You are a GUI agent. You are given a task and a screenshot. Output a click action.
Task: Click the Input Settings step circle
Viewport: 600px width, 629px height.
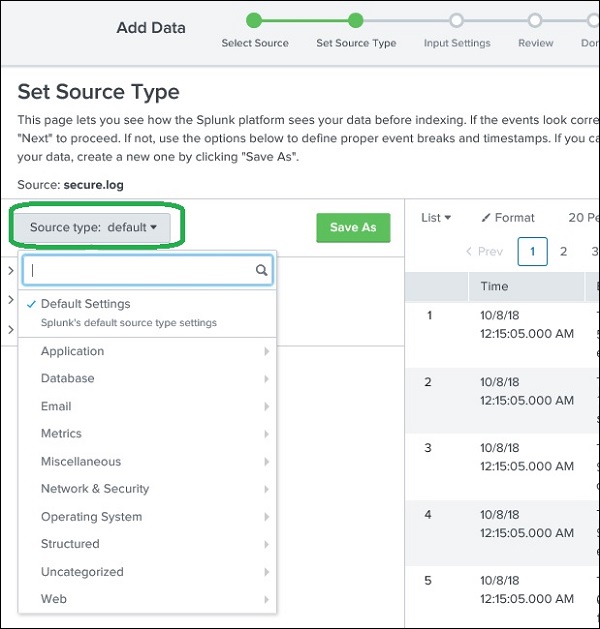point(456,20)
